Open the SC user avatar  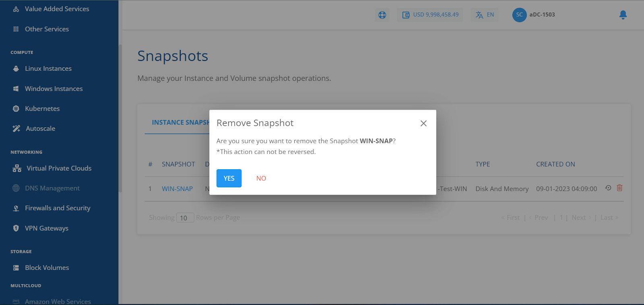[x=519, y=15]
